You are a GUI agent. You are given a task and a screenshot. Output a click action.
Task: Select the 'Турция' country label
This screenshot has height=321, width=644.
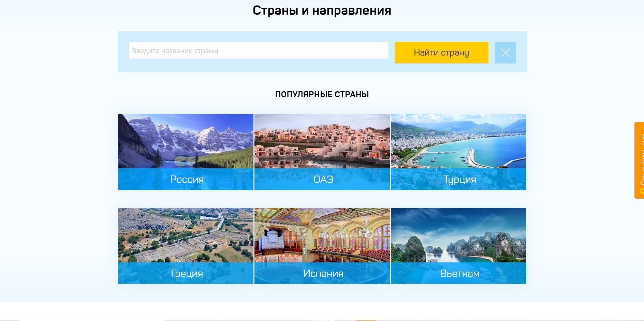[459, 179]
